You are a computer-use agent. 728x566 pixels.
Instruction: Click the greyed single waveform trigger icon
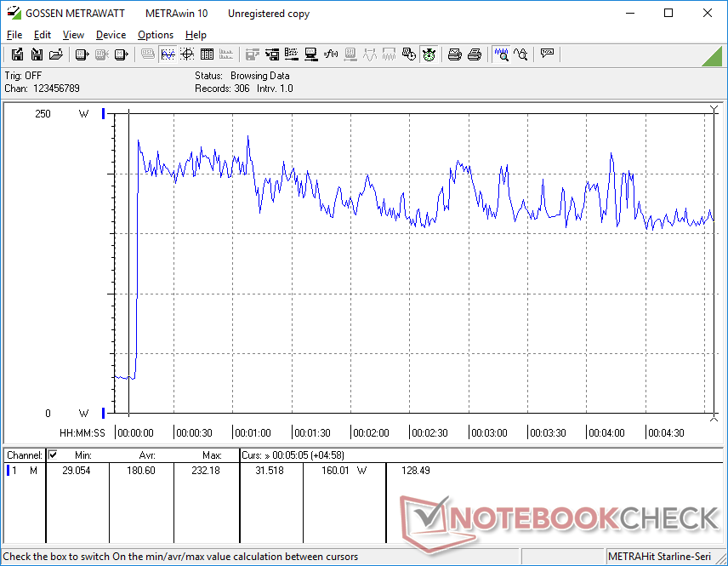point(370,54)
